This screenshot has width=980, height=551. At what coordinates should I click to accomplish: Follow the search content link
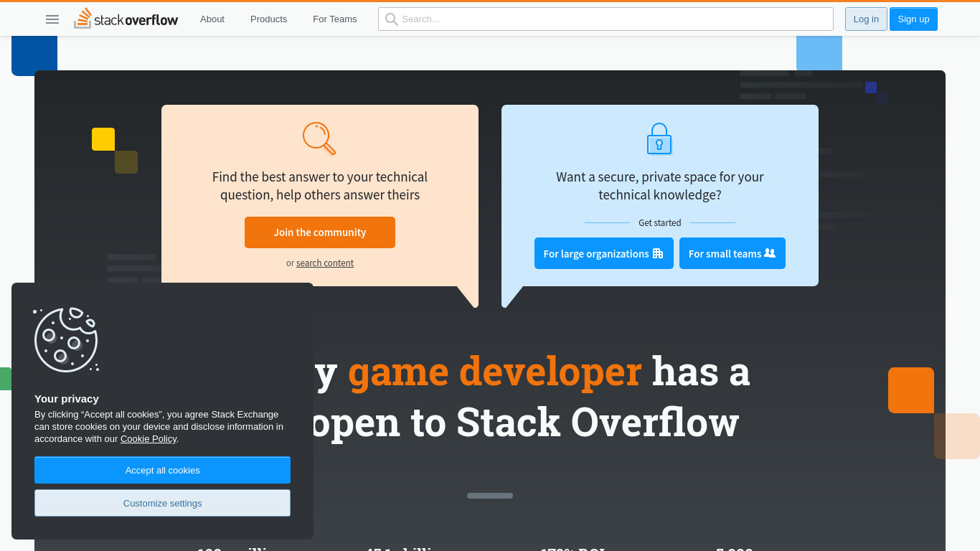(325, 263)
